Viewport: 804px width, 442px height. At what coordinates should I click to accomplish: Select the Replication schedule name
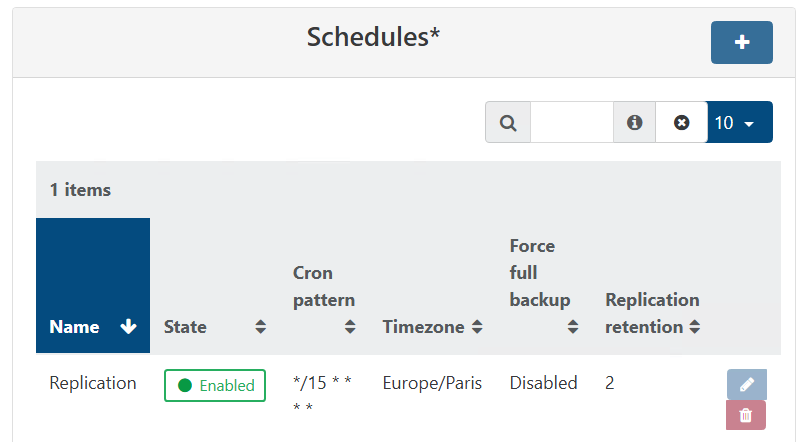(93, 383)
